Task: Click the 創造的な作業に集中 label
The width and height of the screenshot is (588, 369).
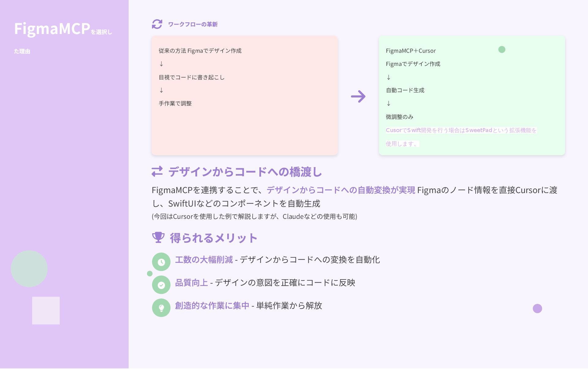Action: [x=212, y=306]
